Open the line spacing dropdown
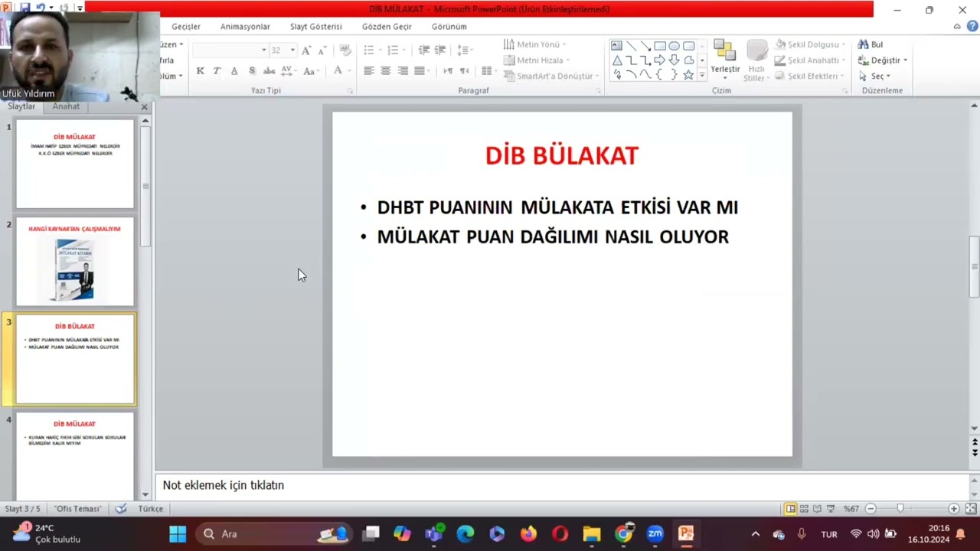The height and width of the screenshot is (551, 980). coord(465,51)
